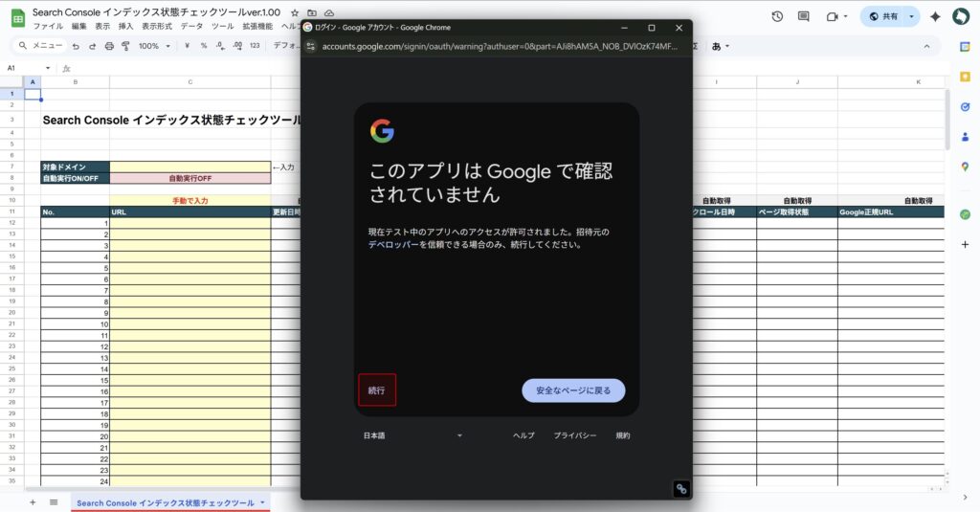
Task: Open the デベロッパー link
Action: [x=393, y=245]
